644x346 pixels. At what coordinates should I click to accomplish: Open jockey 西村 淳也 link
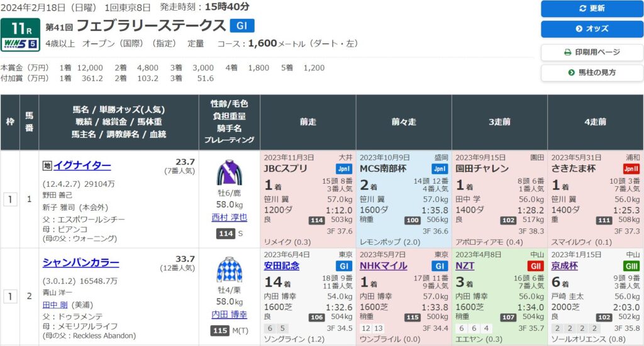[x=229, y=218]
